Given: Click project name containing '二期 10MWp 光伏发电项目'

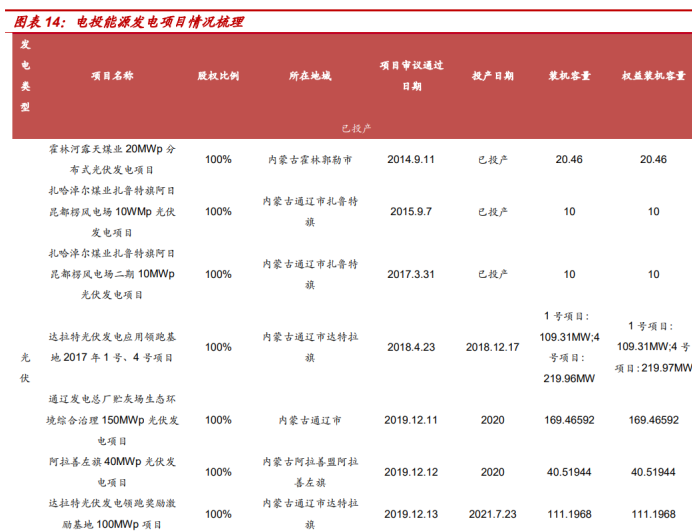Looking at the screenshot, I should pyautogui.click(x=112, y=274).
